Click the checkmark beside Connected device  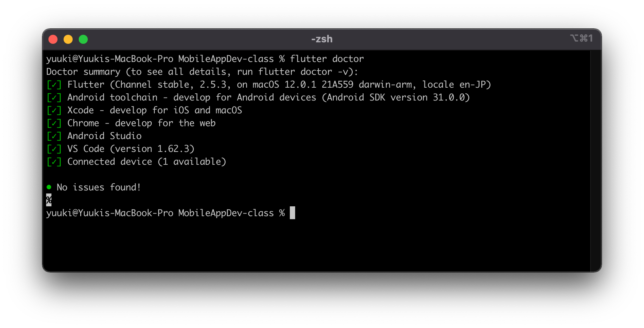coord(54,162)
